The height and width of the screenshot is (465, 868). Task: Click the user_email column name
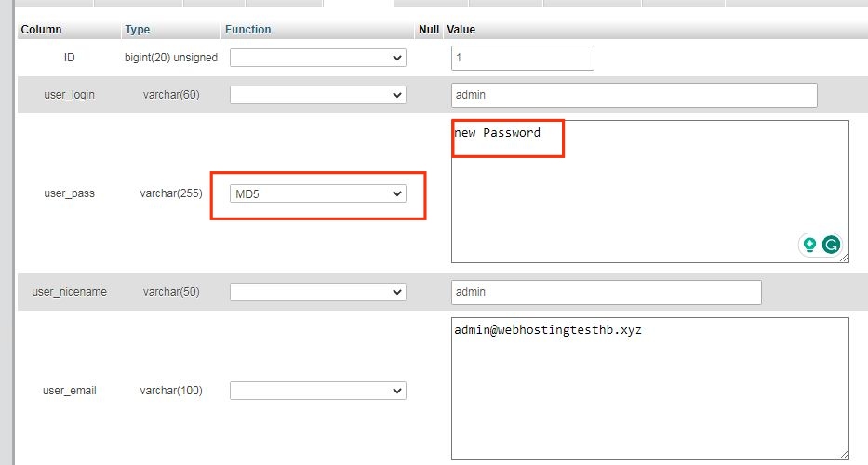[69, 391]
